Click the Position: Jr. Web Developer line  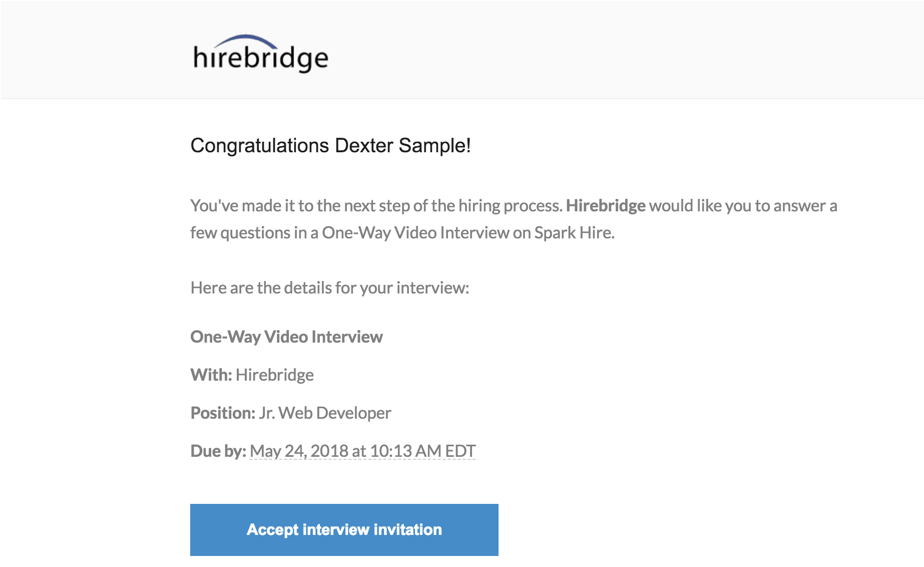(x=290, y=413)
